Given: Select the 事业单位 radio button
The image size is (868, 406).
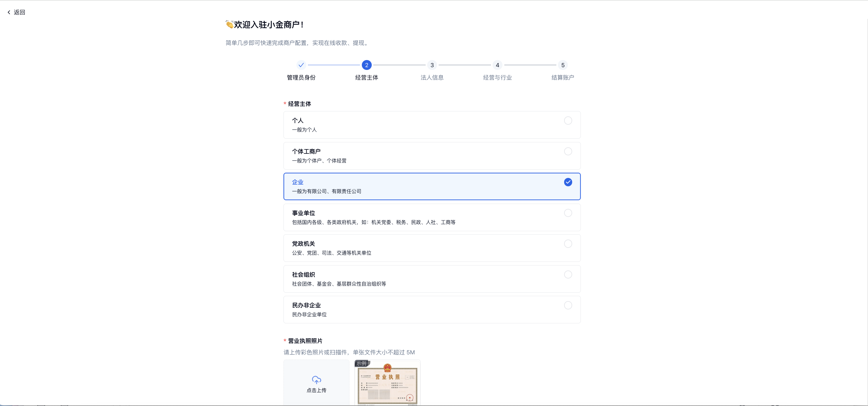Looking at the screenshot, I should pyautogui.click(x=568, y=213).
